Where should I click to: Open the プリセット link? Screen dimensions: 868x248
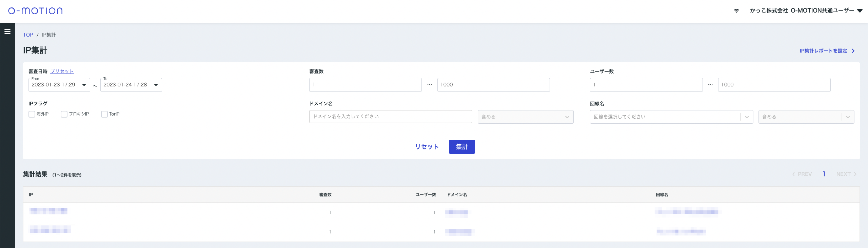pos(62,71)
